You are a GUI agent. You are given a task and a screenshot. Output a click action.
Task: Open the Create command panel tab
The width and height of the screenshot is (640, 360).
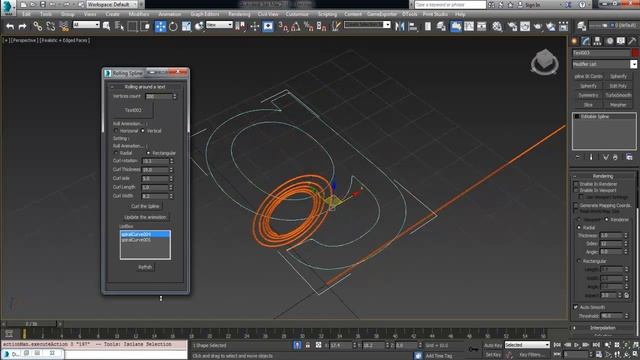(x=575, y=41)
